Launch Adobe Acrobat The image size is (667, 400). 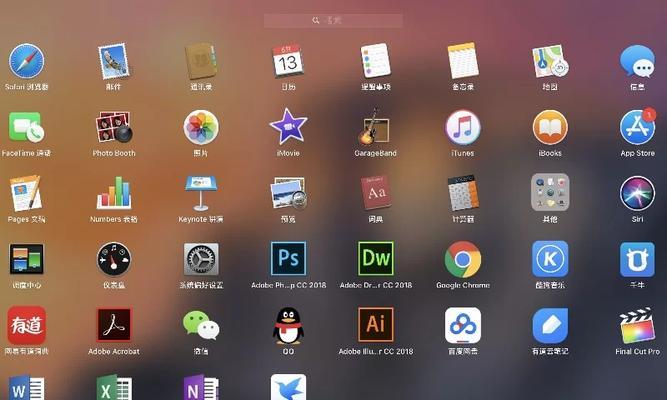pos(114,325)
